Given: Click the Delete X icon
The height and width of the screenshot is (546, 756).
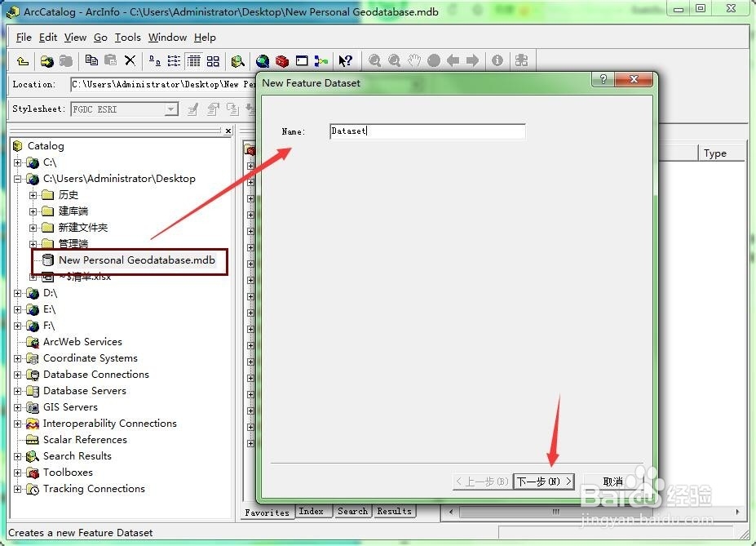Looking at the screenshot, I should click(130, 60).
